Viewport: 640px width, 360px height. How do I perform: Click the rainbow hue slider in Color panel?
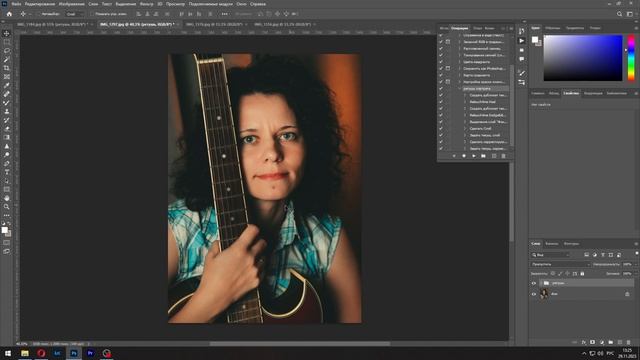pos(631,58)
